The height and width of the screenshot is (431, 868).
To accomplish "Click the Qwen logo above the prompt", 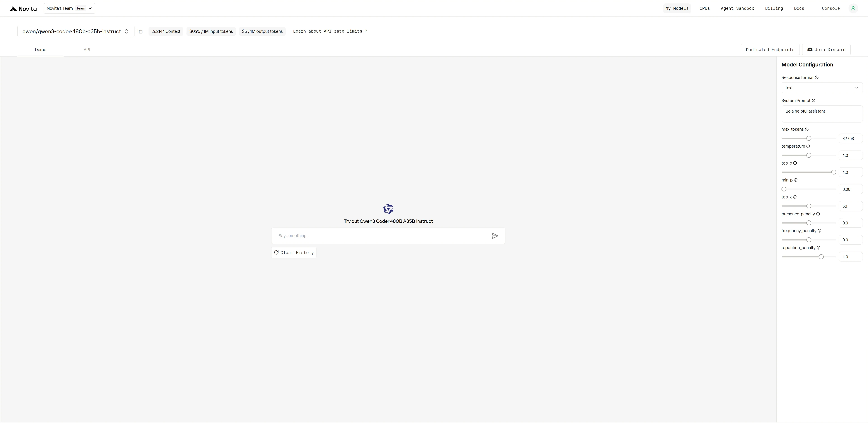I will [388, 209].
